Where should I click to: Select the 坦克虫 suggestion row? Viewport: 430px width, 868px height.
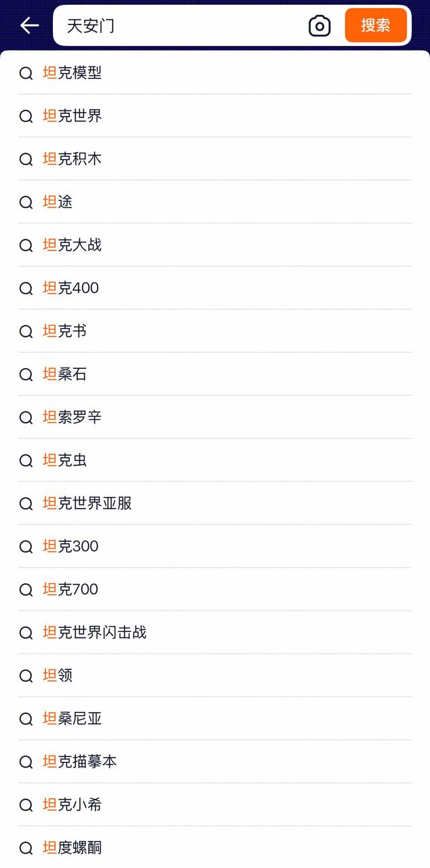[214, 460]
